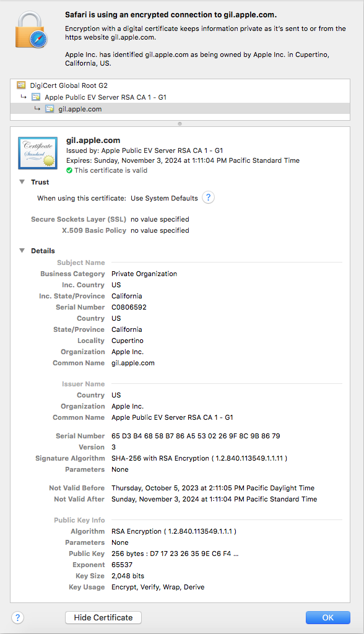
Task: Confirm with the OK button
Action: coord(328,617)
